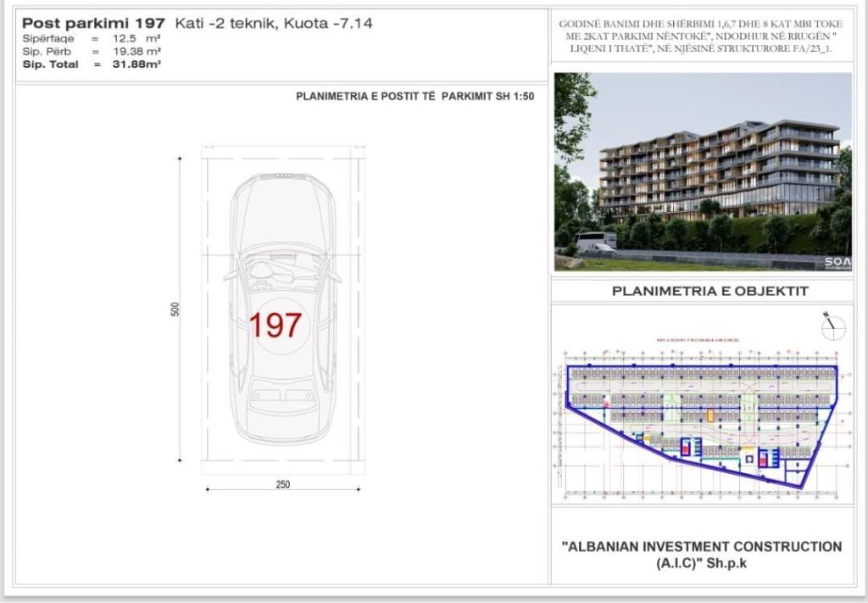Click the "Post parkimi 197" title
This screenshot has height=603, width=868.
click(x=93, y=24)
